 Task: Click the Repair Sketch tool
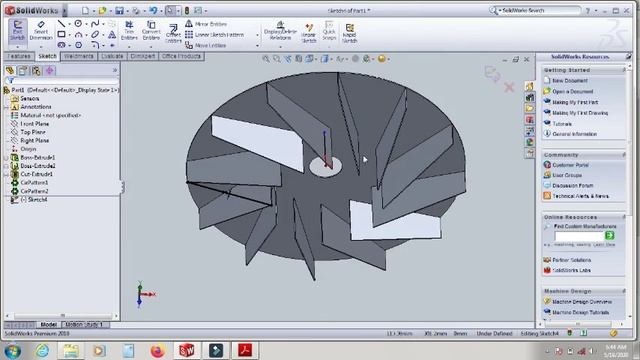click(x=309, y=33)
